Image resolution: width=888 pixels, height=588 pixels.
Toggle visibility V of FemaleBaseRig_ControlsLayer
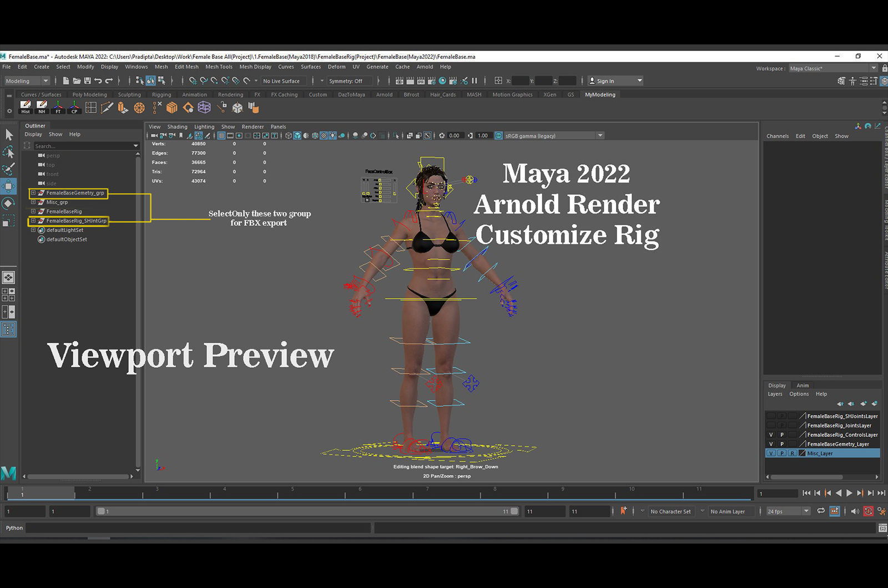771,435
